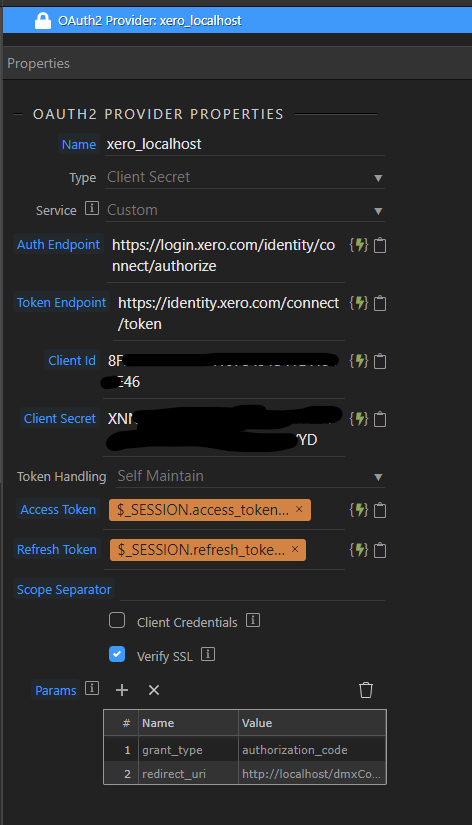Click clipboard icon beside Refresh Token
This screenshot has height=825, width=472.
pos(380,550)
